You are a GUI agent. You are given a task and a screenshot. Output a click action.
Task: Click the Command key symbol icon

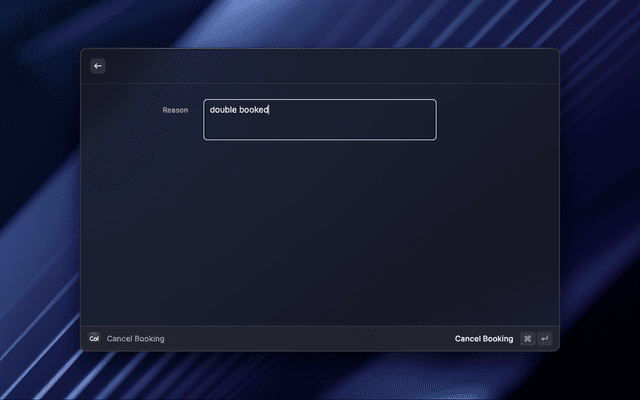pos(527,339)
